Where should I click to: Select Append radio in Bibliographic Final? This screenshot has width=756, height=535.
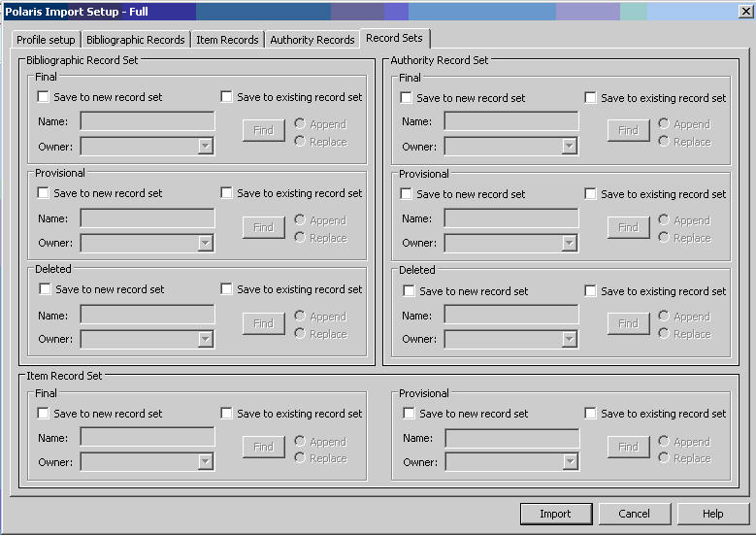(x=300, y=123)
